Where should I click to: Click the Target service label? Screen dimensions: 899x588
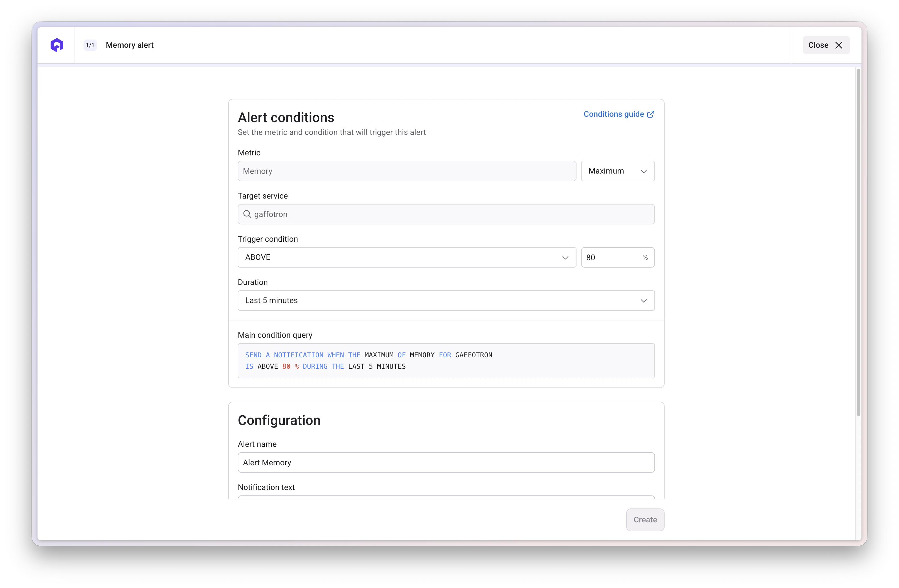pos(263,196)
